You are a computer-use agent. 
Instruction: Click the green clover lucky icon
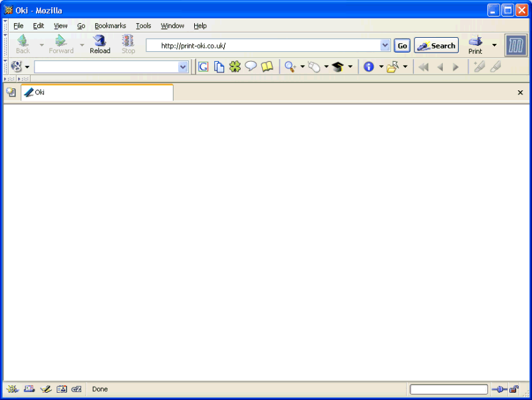point(235,66)
